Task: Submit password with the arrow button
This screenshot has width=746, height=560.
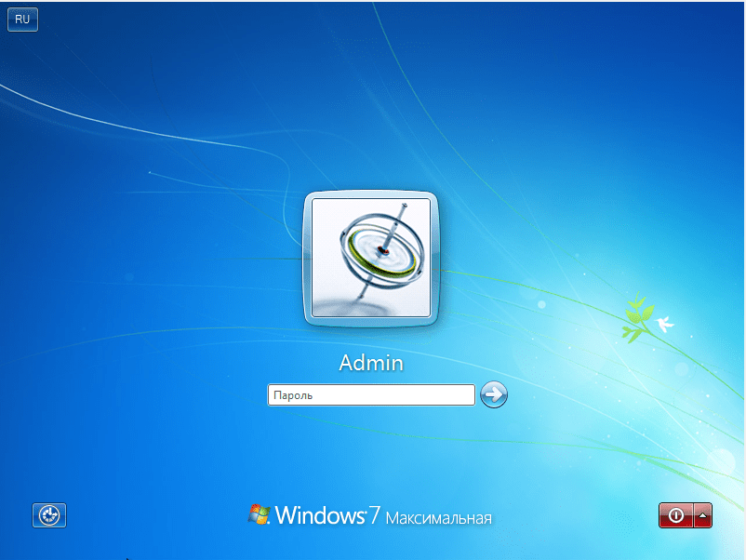Action: tap(494, 394)
